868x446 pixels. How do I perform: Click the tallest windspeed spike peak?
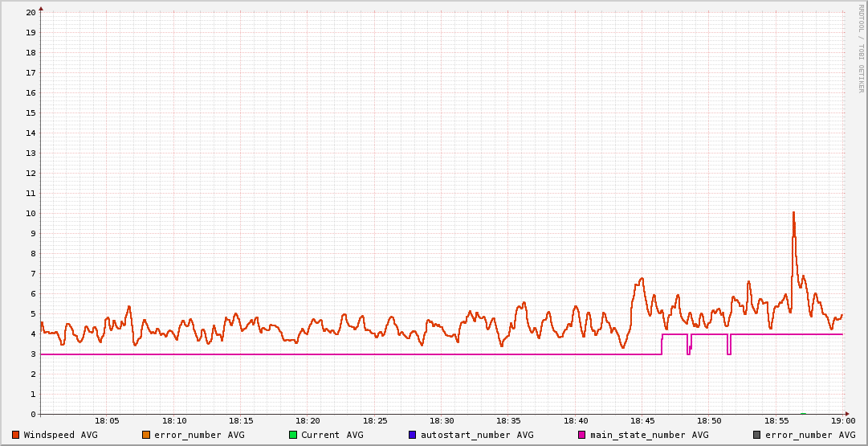[793, 213]
